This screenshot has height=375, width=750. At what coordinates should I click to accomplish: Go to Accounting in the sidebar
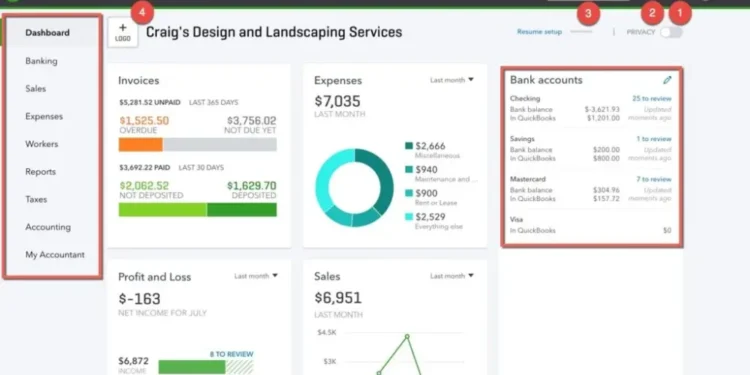48,227
